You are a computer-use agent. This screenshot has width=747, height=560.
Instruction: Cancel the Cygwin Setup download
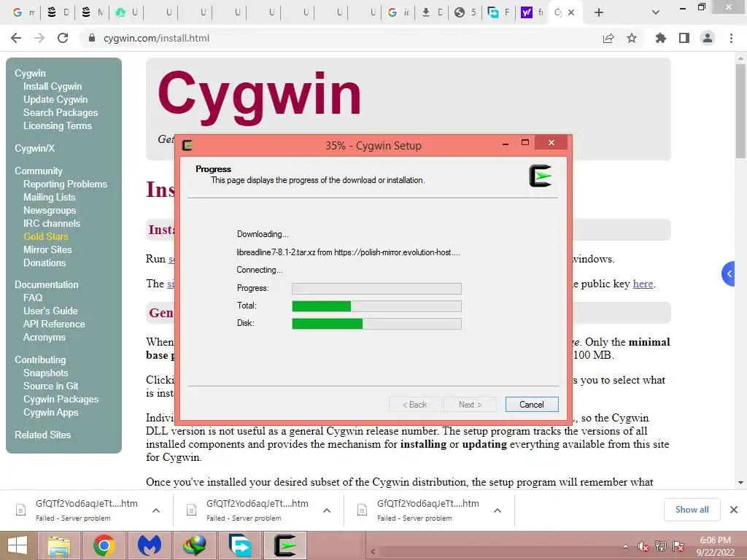pyautogui.click(x=532, y=404)
